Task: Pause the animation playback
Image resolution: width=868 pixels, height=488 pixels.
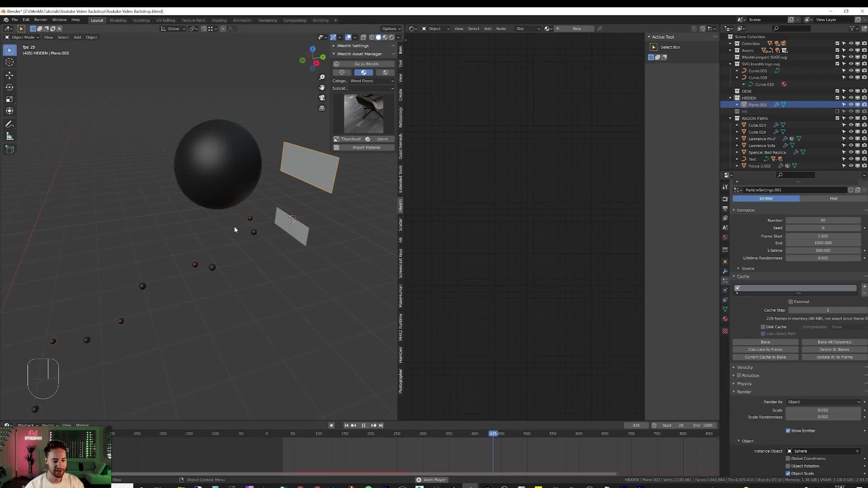Action: point(363,425)
